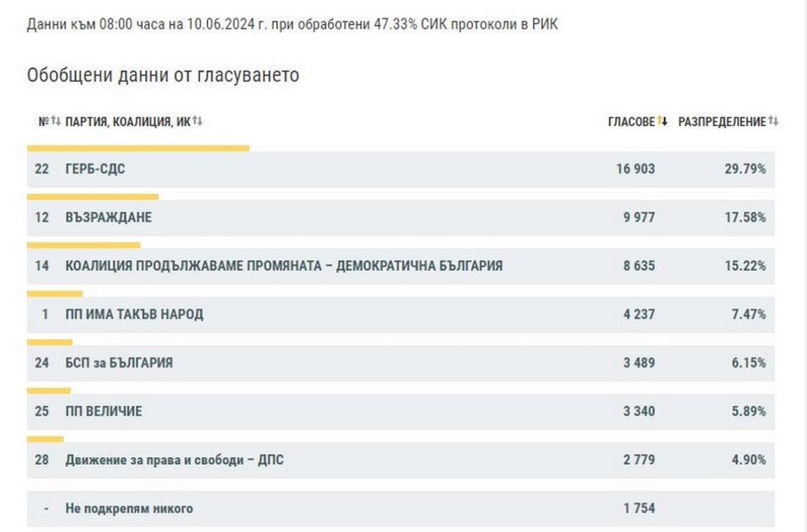This screenshot has height=532, width=807.
Task: Click the Обобщени данни от гласуването heading
Action: [163, 75]
